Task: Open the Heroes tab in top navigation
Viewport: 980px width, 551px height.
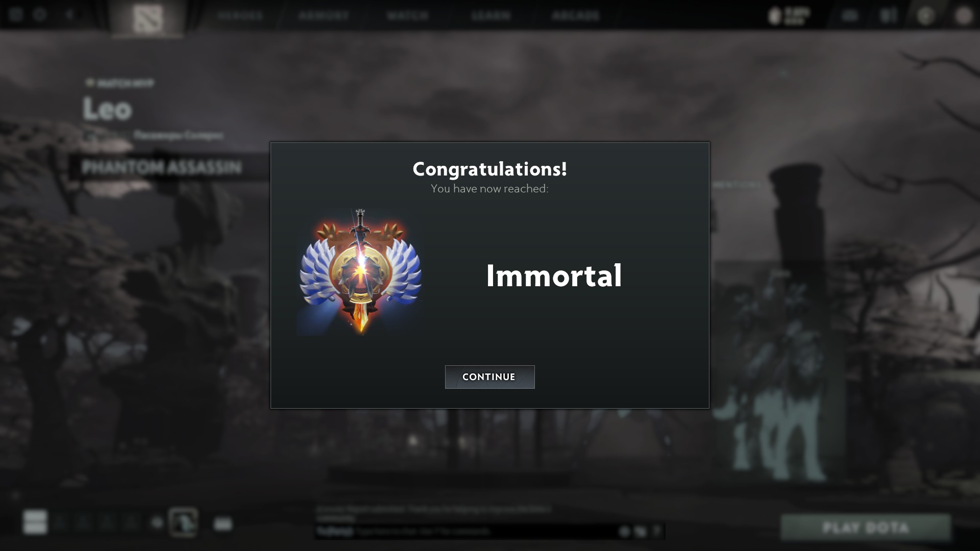Action: point(240,15)
